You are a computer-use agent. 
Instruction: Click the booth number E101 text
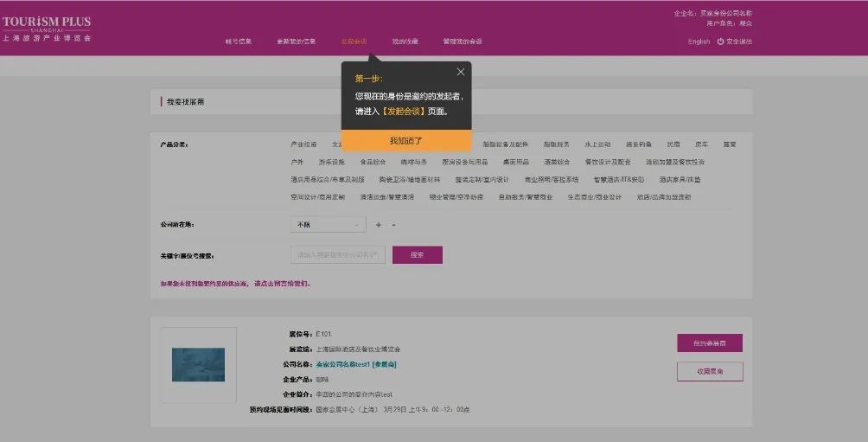tap(323, 335)
